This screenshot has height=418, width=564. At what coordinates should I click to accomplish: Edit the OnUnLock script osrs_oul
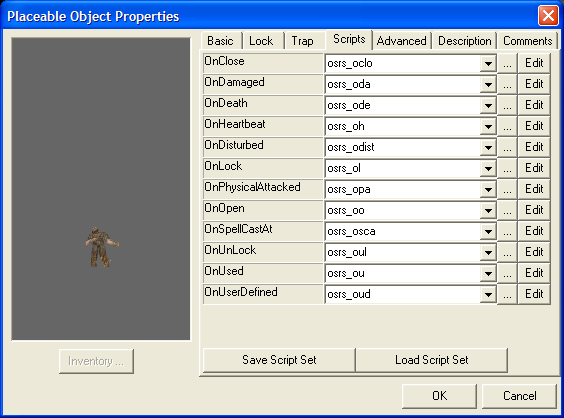534,252
